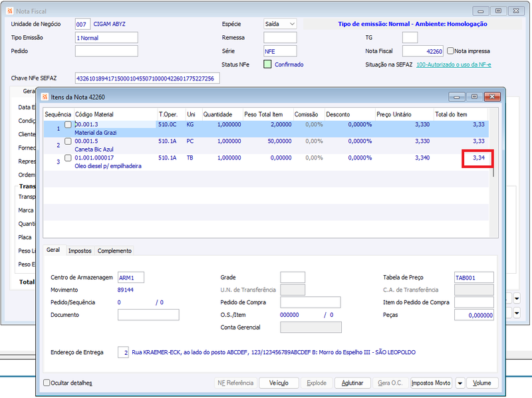532x398 pixels.
Task: Click the Veículo button
Action: coord(279,383)
